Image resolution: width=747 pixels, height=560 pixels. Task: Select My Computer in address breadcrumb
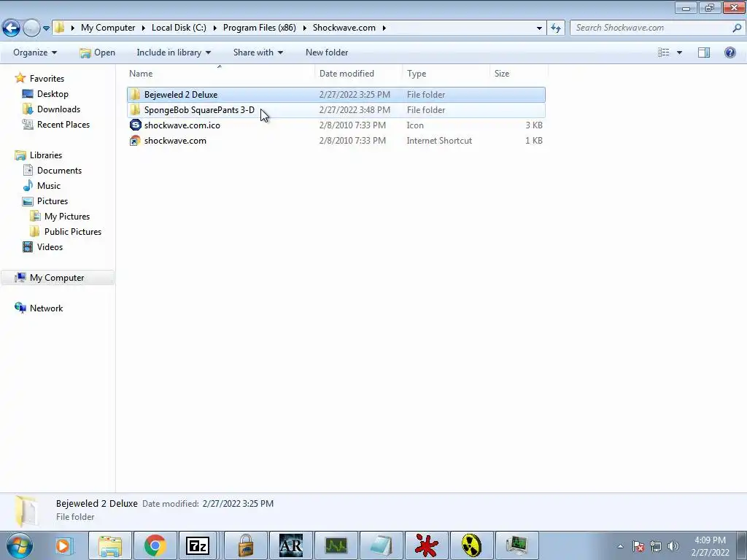(x=108, y=28)
